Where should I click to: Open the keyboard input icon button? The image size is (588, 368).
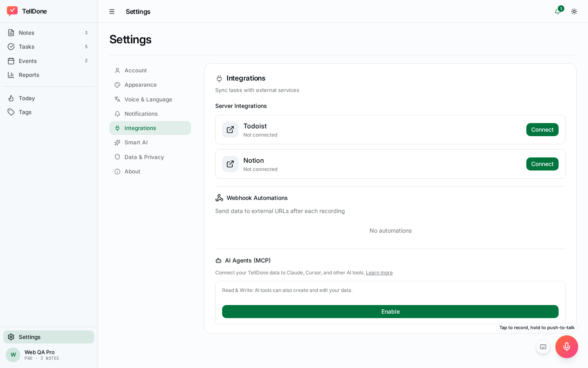(543, 347)
